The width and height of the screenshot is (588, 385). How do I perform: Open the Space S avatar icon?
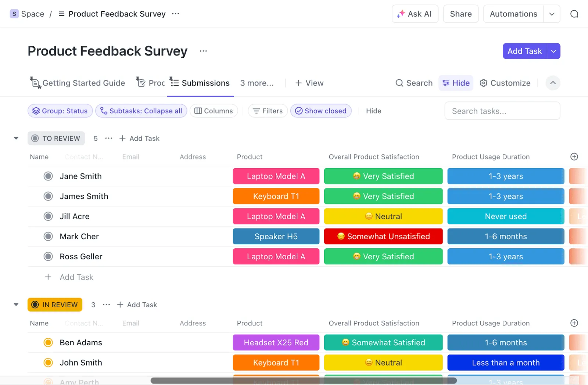point(14,14)
